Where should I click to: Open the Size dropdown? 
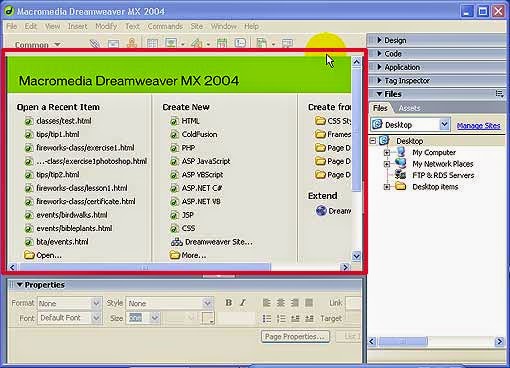(154, 318)
